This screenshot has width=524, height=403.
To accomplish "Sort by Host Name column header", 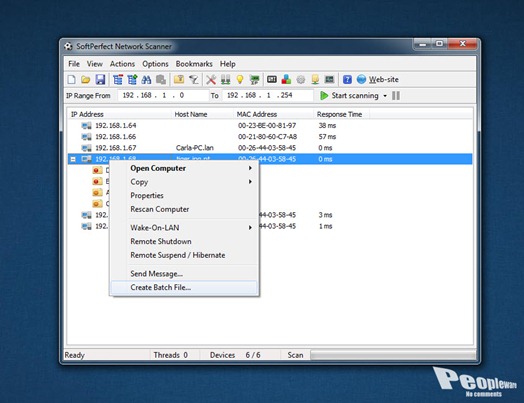I will point(203,114).
